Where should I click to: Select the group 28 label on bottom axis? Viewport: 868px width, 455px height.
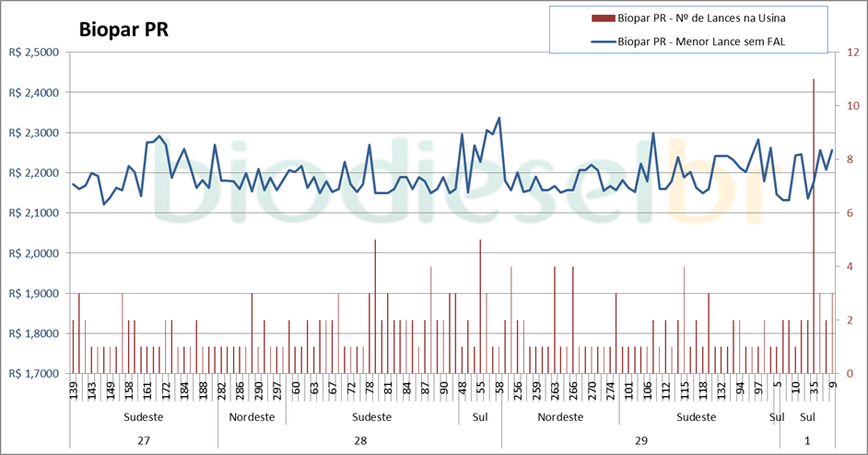[359, 440]
